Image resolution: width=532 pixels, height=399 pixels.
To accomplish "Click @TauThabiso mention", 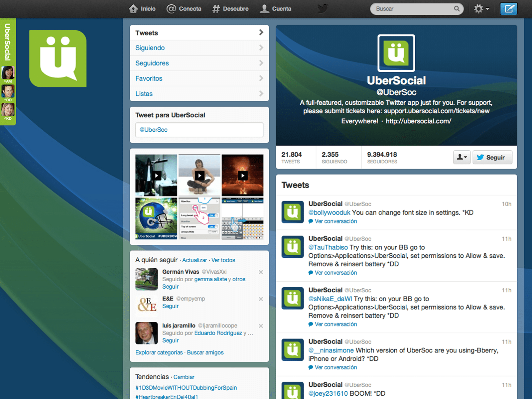I will click(328, 247).
